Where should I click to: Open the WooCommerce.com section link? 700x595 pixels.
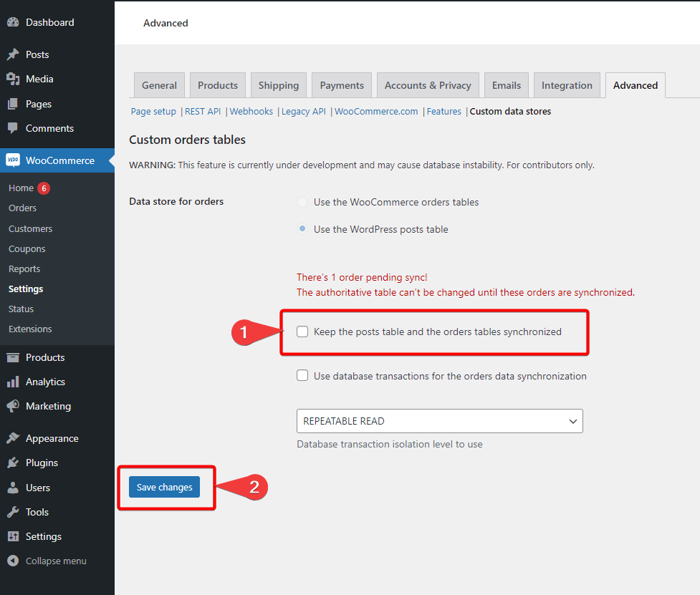376,112
